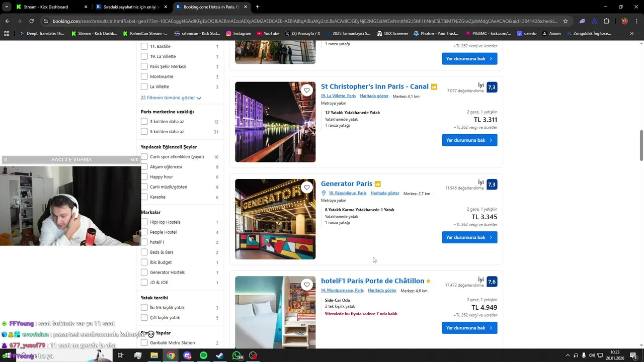Open the Chrome extensions puzzle icon
This screenshot has height=362, width=644.
(606, 21)
